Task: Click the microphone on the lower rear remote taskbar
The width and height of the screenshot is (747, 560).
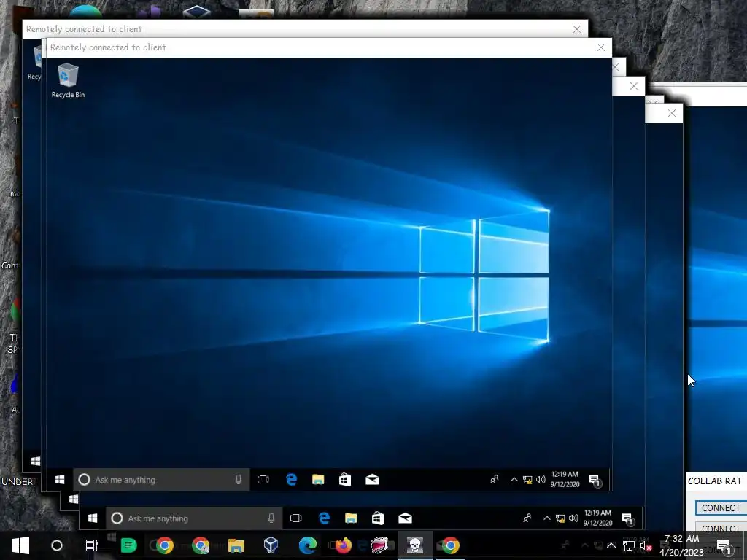Action: coord(271,518)
